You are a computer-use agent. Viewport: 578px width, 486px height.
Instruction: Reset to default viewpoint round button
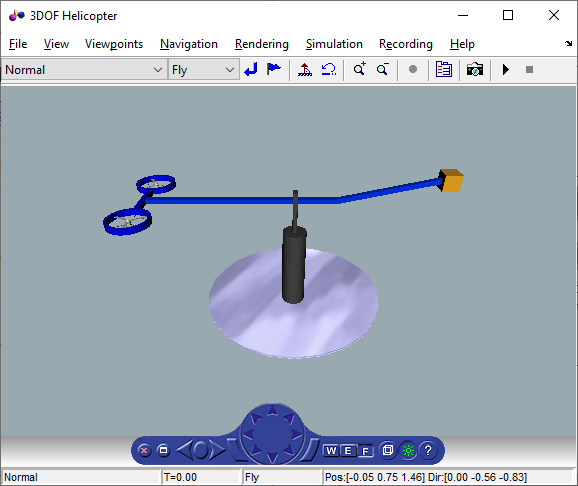point(201,450)
